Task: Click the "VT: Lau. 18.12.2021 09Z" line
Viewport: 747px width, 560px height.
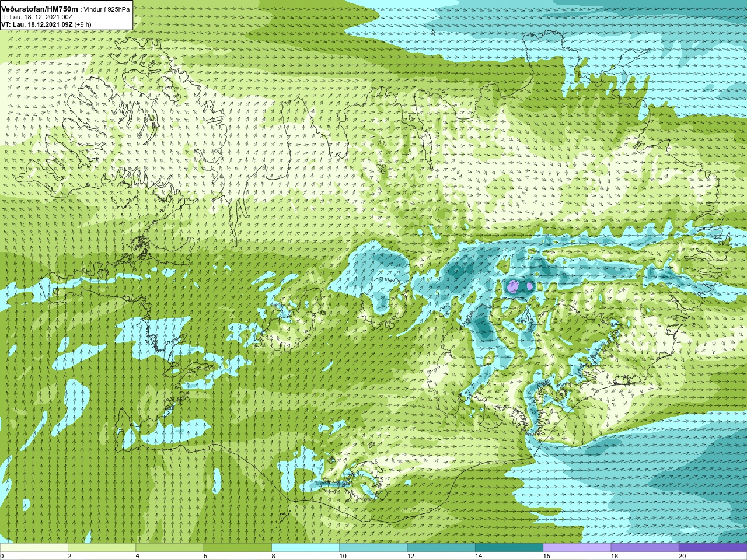Action: click(x=37, y=24)
